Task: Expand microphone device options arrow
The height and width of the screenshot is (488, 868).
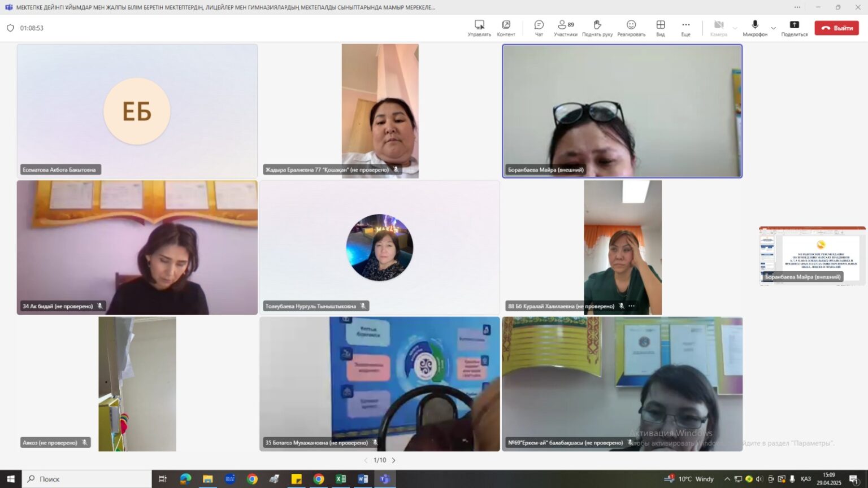Action: tap(774, 28)
